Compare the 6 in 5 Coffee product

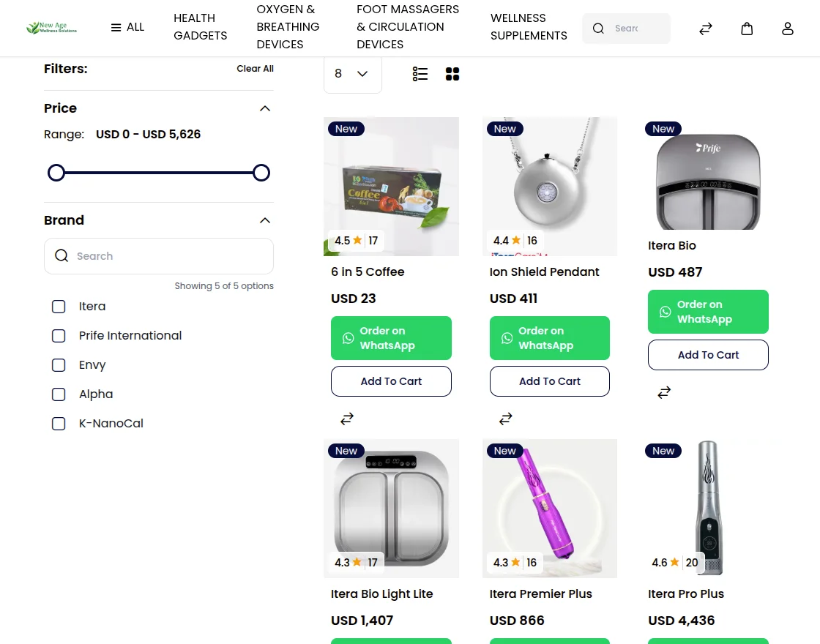click(347, 419)
